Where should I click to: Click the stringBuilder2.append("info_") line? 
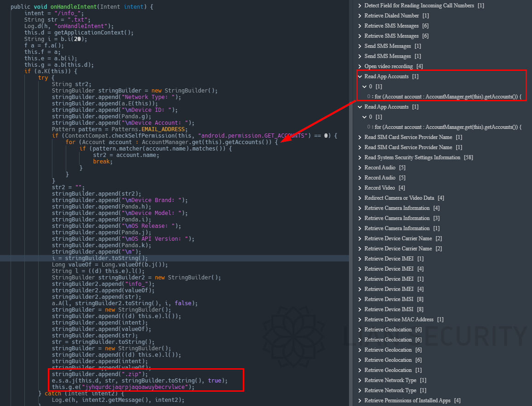(x=103, y=284)
